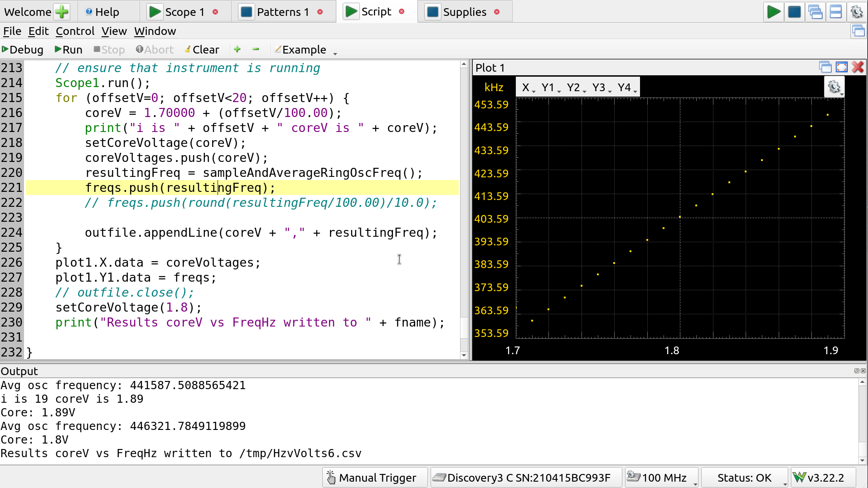Start Scope 1 using its green play icon
Image resolution: width=868 pixels, height=488 pixels.
pyautogui.click(x=155, y=12)
